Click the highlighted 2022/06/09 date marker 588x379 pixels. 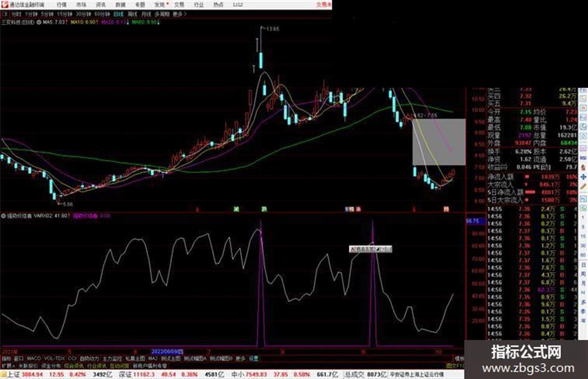tap(167, 352)
